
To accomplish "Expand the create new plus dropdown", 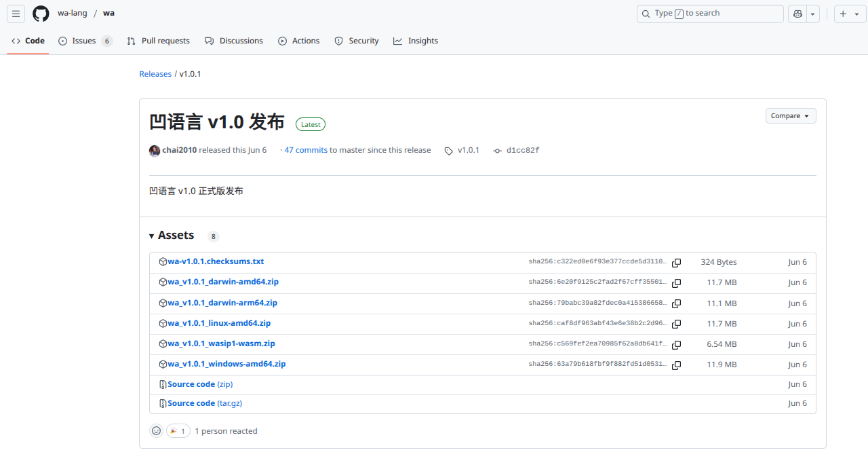I will coord(850,14).
